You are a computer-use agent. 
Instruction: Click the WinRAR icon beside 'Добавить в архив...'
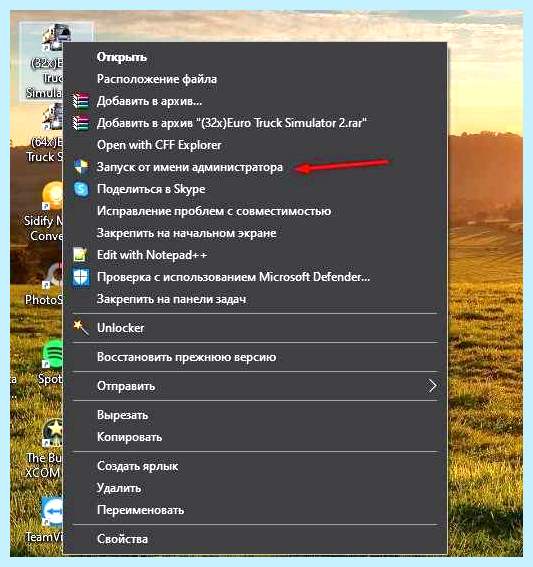tap(80, 101)
